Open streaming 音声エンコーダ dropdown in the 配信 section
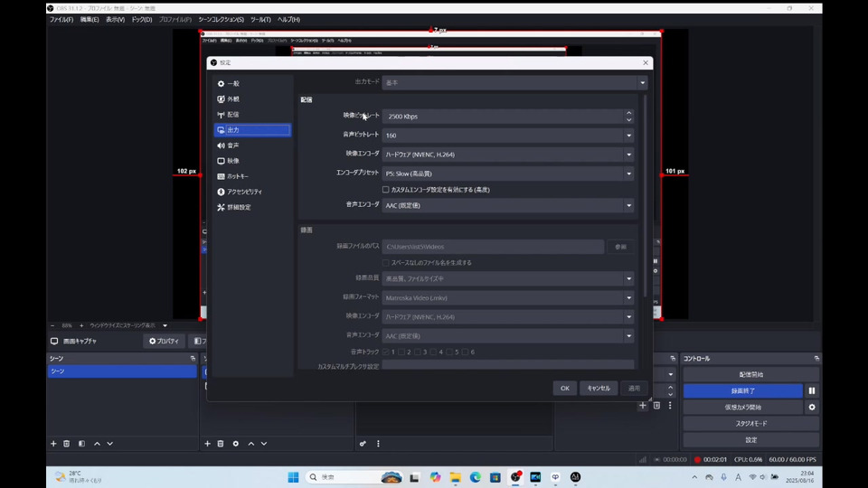868x488 pixels. [507, 205]
